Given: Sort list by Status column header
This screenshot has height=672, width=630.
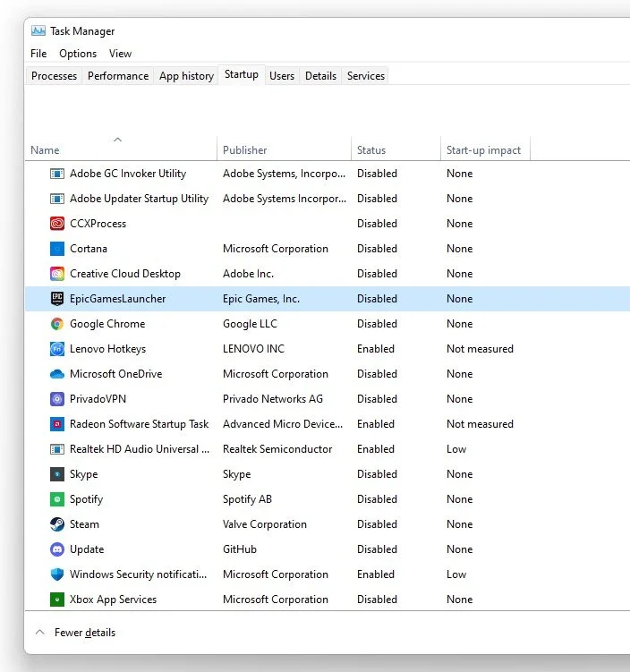Looking at the screenshot, I should coord(371,150).
